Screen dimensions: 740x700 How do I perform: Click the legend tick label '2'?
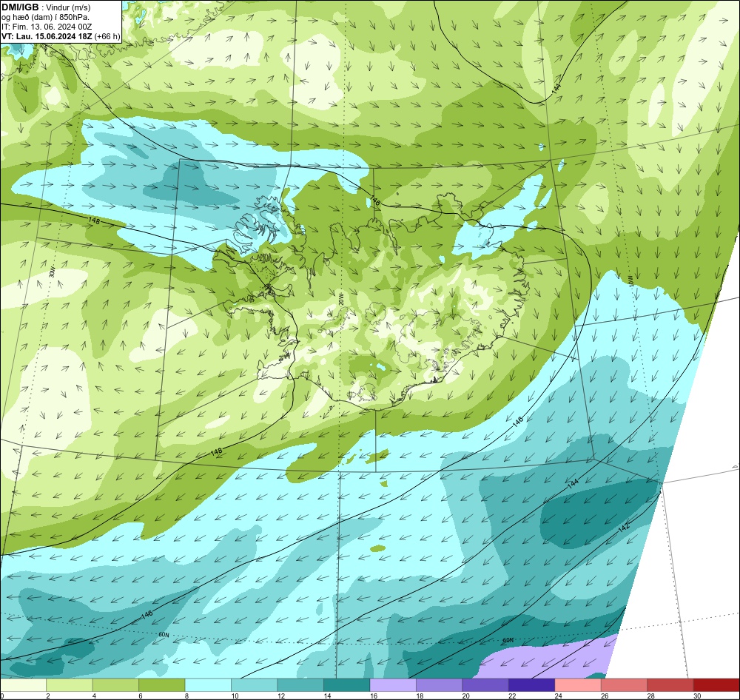tap(48, 696)
